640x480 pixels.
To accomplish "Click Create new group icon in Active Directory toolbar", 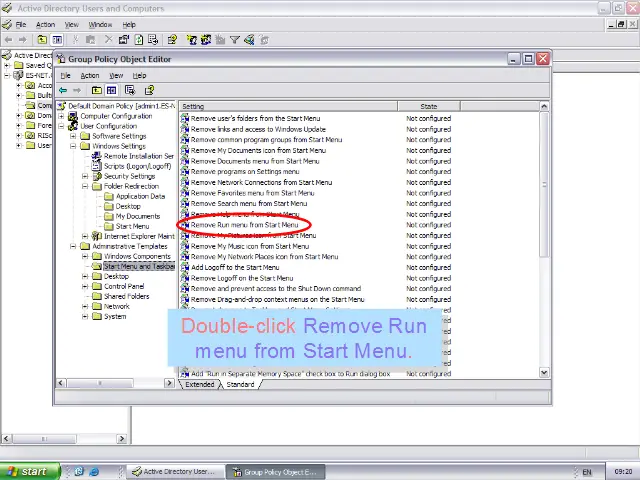I will click(x=206, y=40).
